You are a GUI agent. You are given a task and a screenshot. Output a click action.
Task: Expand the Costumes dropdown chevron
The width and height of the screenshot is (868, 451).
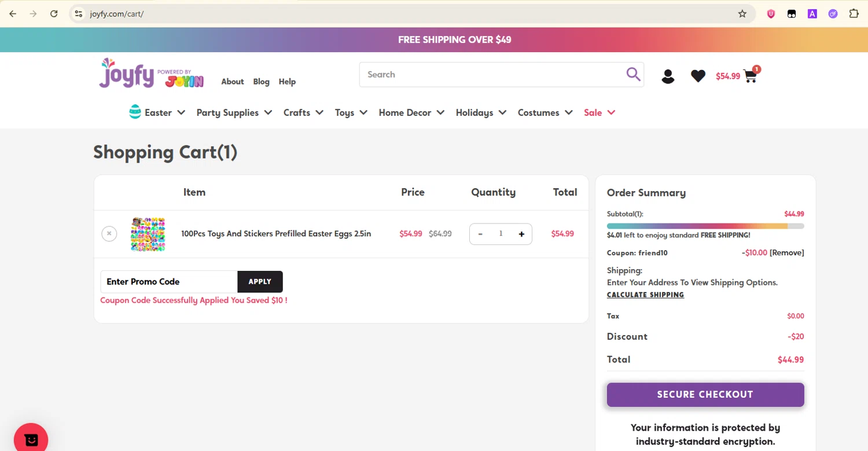(x=569, y=112)
